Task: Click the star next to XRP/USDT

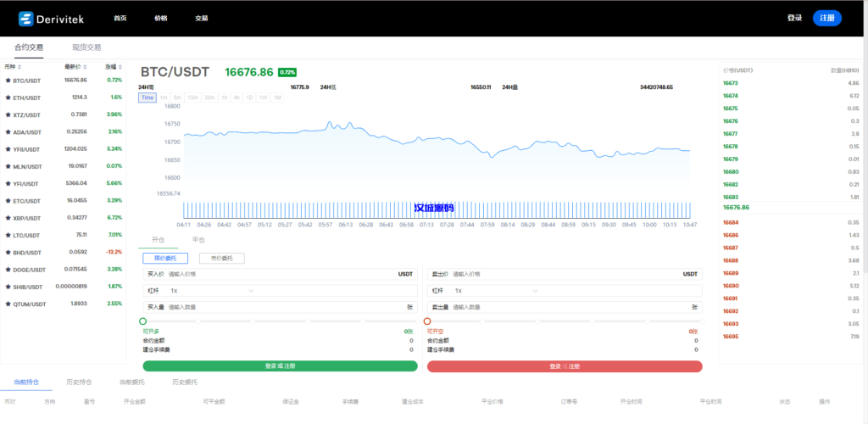Action: (8, 218)
